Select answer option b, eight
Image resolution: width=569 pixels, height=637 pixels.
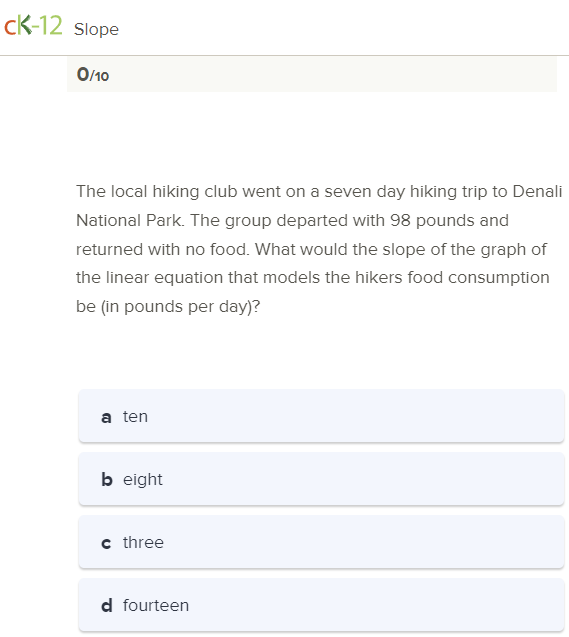(321, 479)
